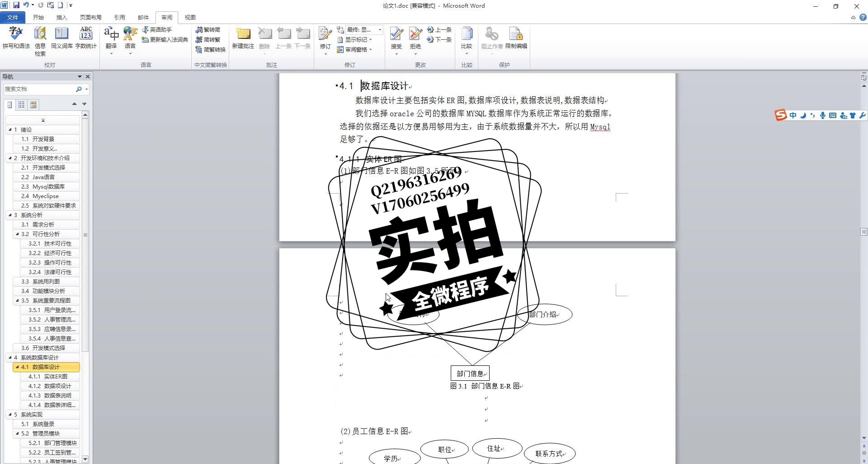This screenshot has height=464, width=868.
Task: Collapse the '1 绪论' heading
Action: (10, 129)
